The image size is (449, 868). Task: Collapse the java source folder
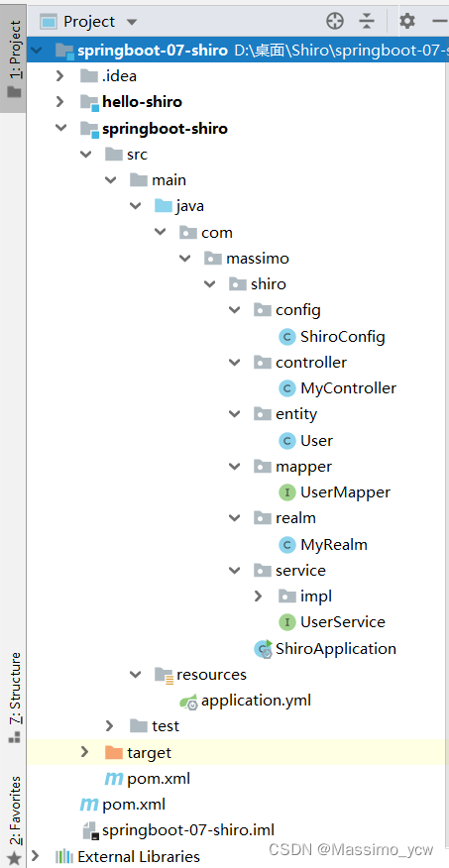pyautogui.click(x=135, y=206)
